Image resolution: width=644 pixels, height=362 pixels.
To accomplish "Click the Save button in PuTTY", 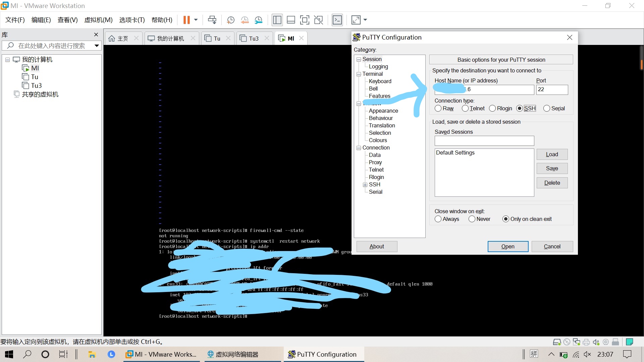I will coord(552,168).
